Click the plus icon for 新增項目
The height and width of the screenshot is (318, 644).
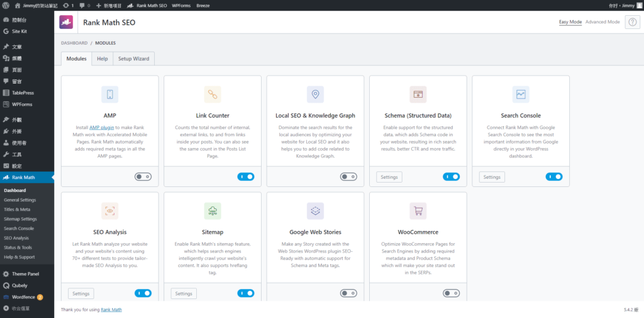[x=99, y=6]
